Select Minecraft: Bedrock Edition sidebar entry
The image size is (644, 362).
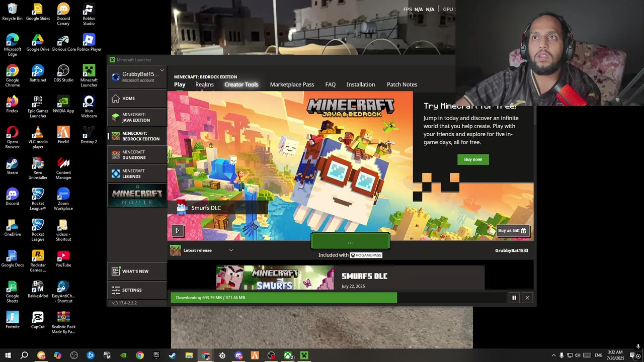point(137,136)
